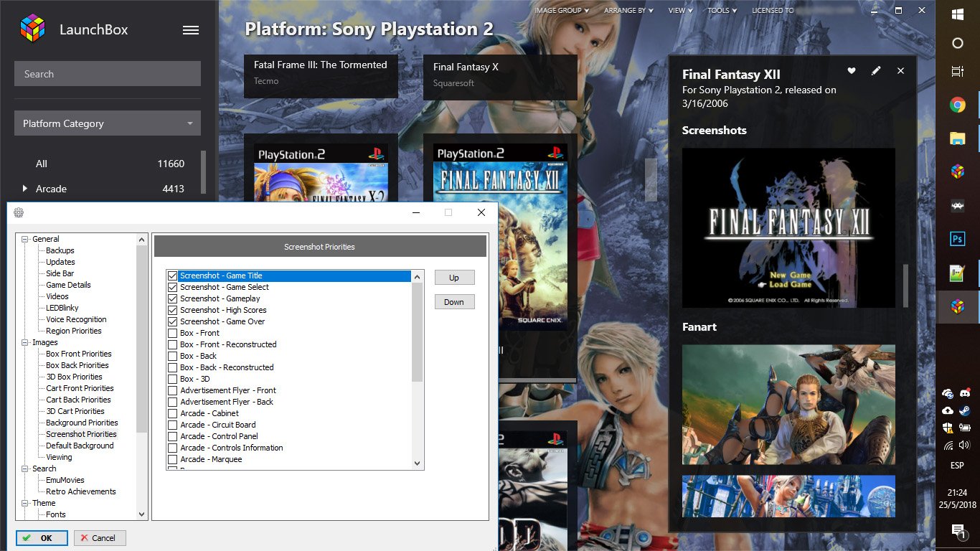Select the Final Fantasy X game card
This screenshot has height=551, width=980.
[500, 77]
